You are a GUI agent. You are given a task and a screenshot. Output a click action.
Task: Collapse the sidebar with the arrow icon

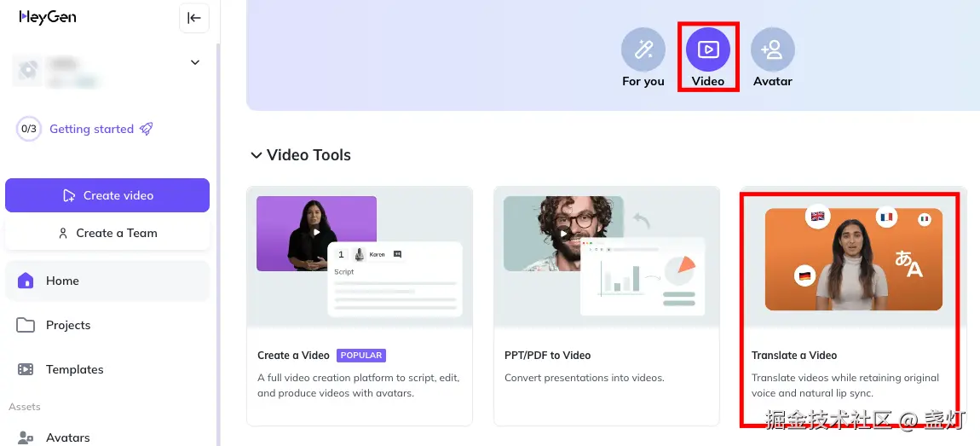pyautogui.click(x=194, y=18)
